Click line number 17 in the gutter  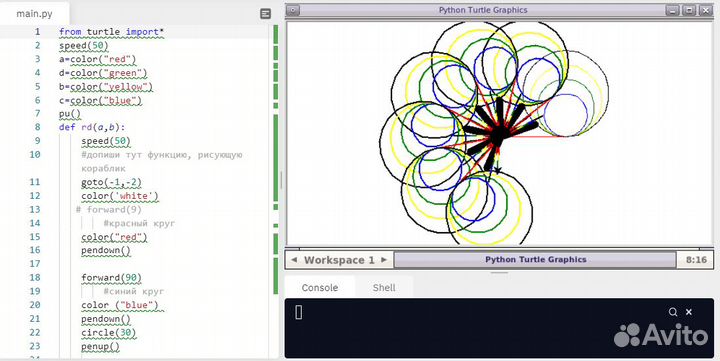35,264
